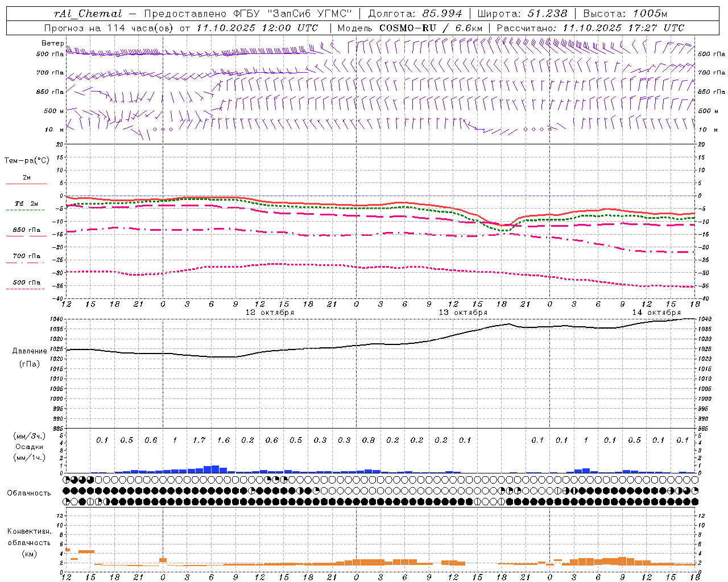The image size is (728, 582).
Task: Click 'Рассчитано: 11.10.2025 17:27 UTC' timestamp
Action: [590, 28]
